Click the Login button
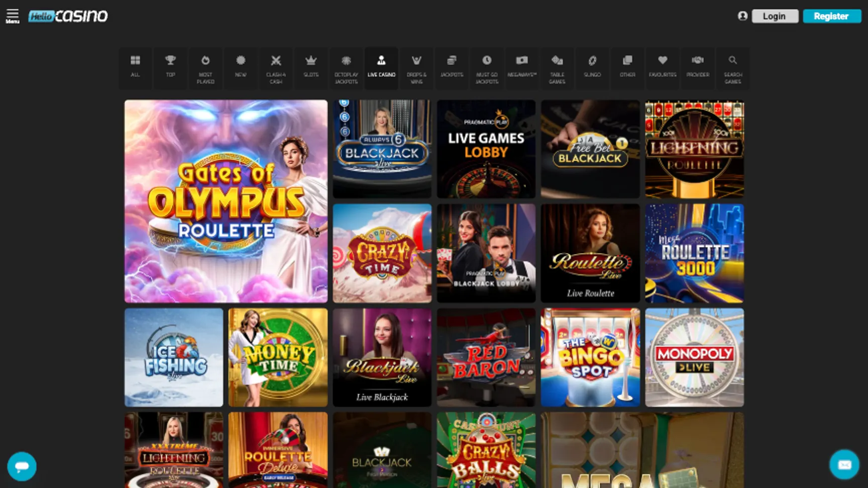 (775, 16)
